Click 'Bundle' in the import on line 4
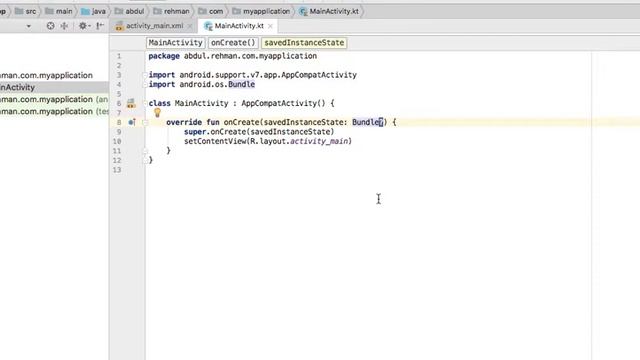640x360 pixels. click(x=242, y=84)
